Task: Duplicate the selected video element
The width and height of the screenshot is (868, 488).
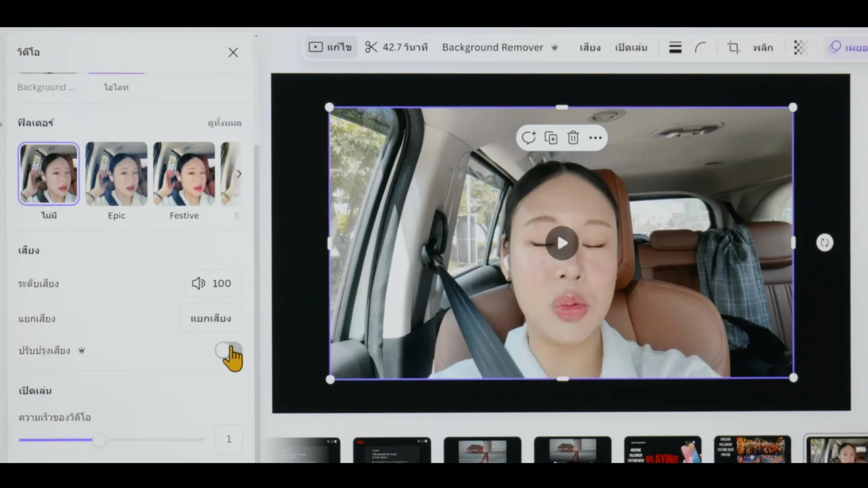Action: tap(550, 138)
